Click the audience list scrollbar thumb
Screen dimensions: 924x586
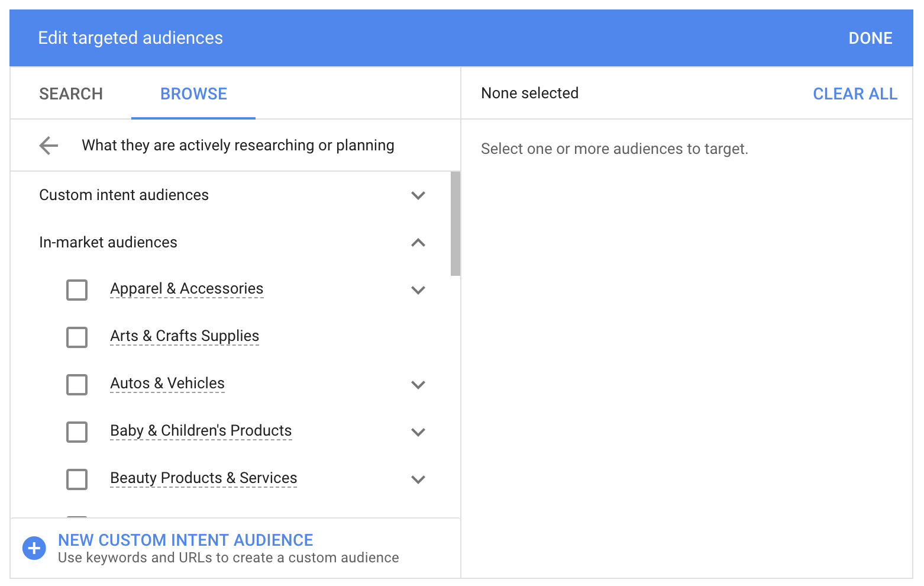pyautogui.click(x=455, y=224)
